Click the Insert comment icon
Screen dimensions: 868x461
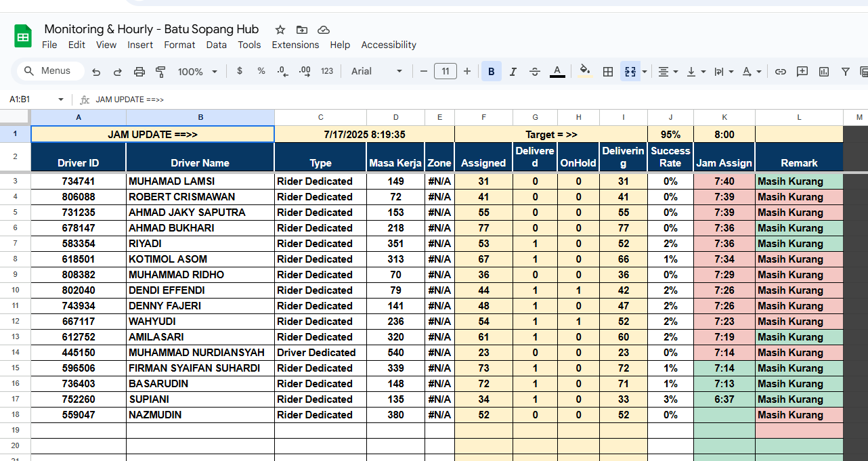click(x=802, y=71)
